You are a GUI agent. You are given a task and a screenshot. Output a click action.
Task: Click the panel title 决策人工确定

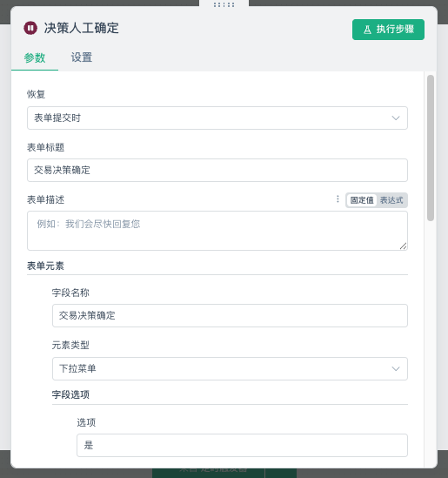pyautogui.click(x=81, y=28)
